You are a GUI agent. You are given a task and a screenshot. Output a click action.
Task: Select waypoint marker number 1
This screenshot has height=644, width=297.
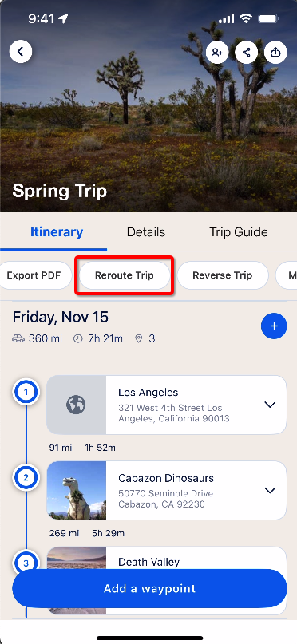(26, 392)
